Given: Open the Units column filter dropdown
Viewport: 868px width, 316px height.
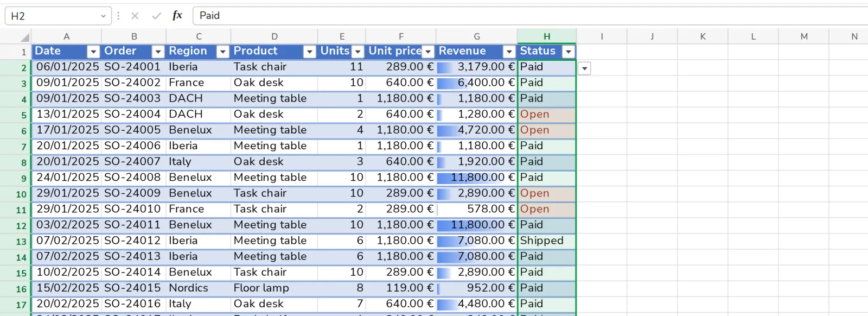Looking at the screenshot, I should (x=358, y=52).
